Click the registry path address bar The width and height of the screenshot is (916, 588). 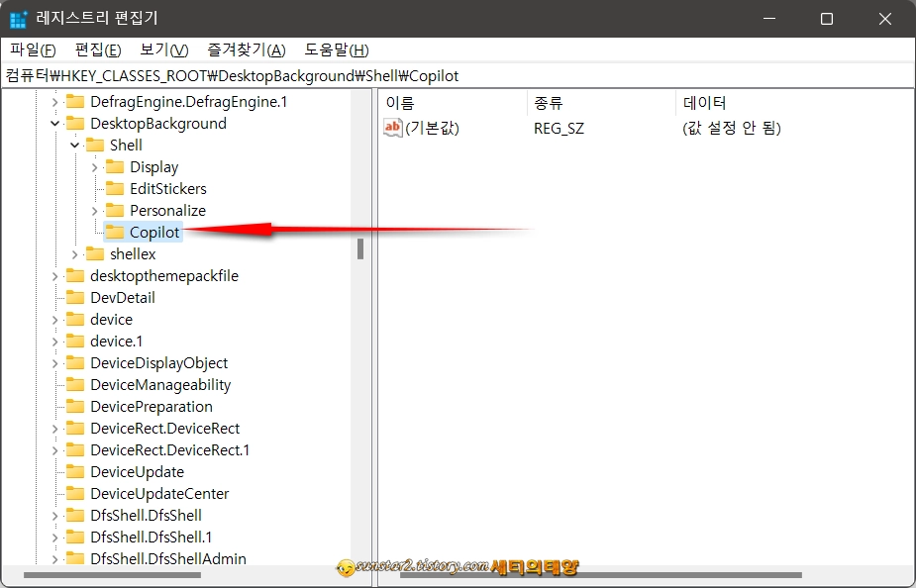[458, 76]
